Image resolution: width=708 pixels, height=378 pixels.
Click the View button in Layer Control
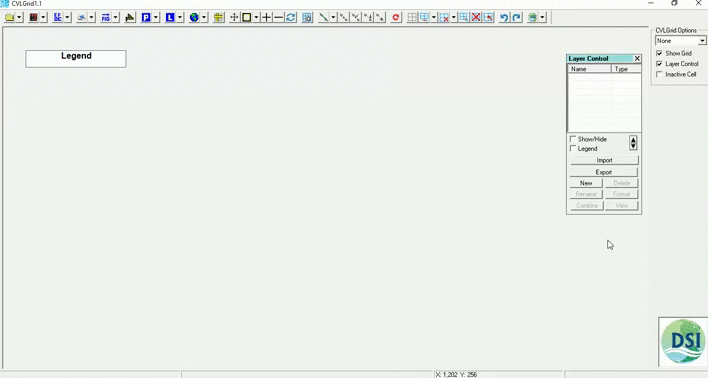tap(622, 205)
